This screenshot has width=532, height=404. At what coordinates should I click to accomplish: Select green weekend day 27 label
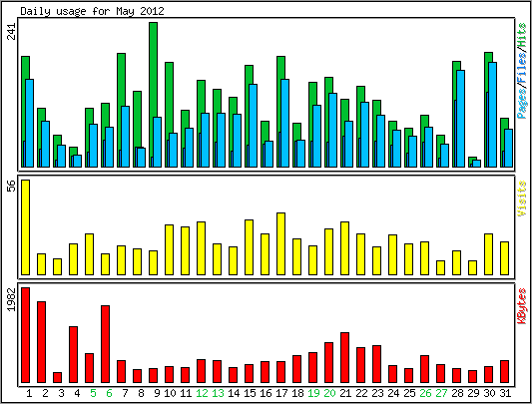tap(441, 393)
